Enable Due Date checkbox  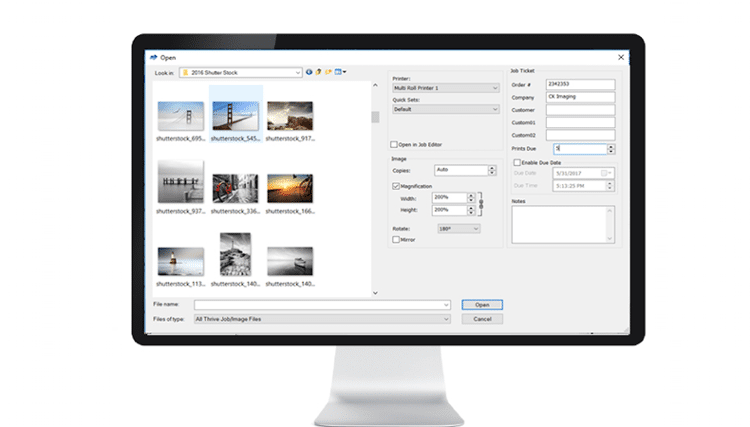pyautogui.click(x=517, y=162)
